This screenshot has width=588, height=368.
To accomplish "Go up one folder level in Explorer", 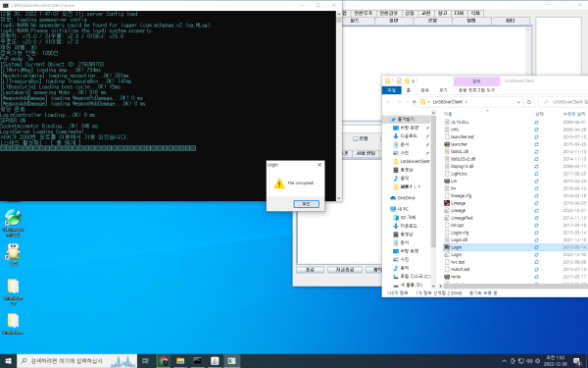I will coord(414,102).
